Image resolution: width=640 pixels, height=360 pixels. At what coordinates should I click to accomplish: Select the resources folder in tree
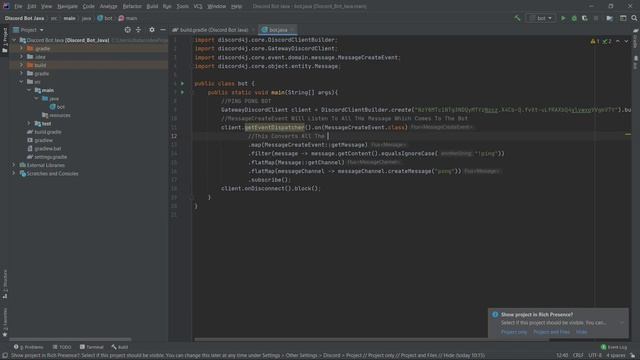coord(56,115)
